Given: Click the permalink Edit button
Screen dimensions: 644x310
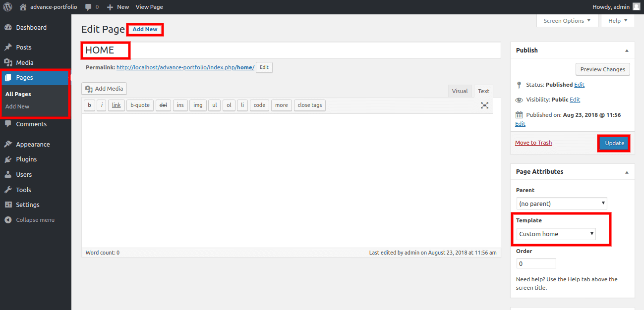Looking at the screenshot, I should pos(264,67).
